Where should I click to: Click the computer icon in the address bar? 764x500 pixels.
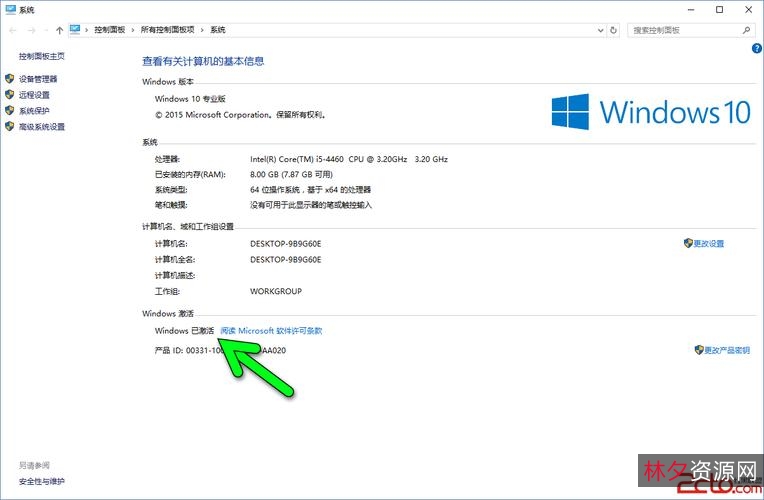point(75,30)
